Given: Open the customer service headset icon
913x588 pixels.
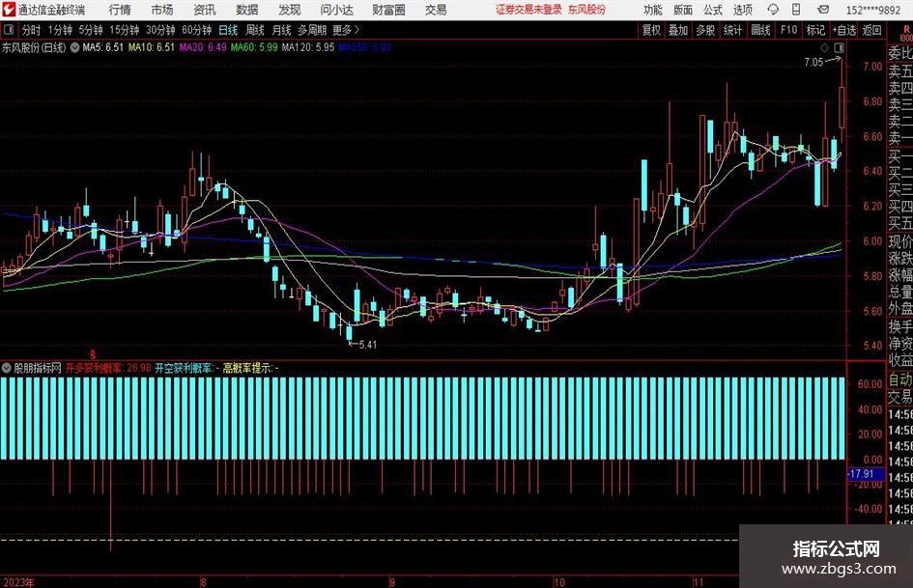Looking at the screenshot, I should (773, 10).
